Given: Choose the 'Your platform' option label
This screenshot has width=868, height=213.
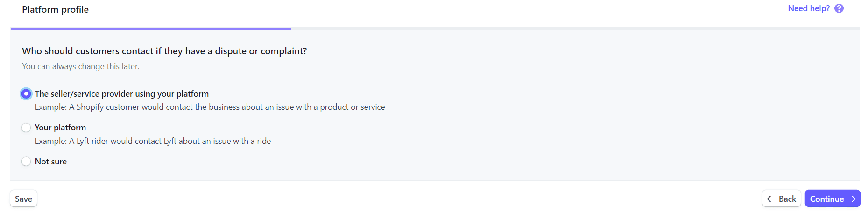Looking at the screenshot, I should (x=60, y=128).
